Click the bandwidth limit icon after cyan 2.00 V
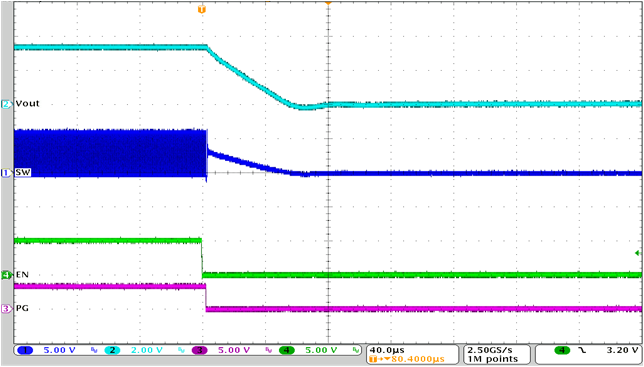This screenshot has height=367, width=644. point(181,350)
